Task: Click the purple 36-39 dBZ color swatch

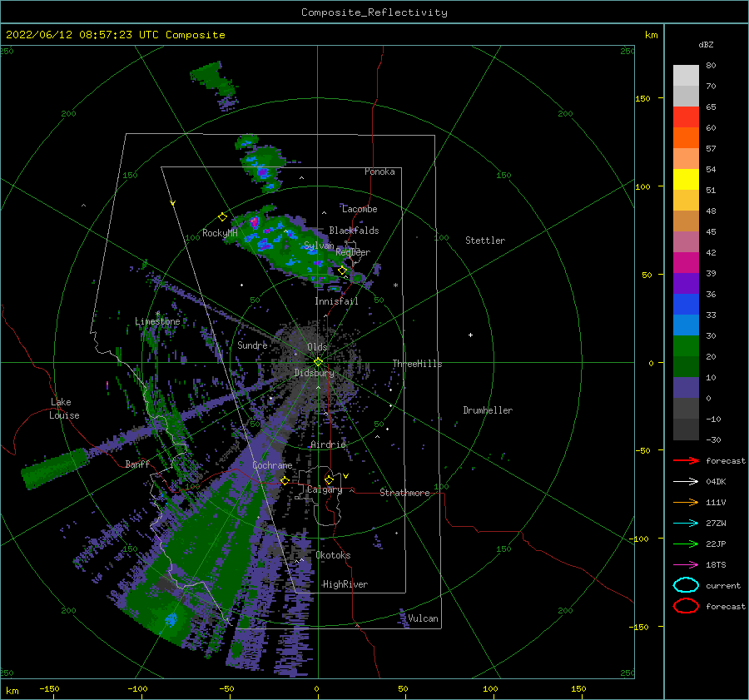Action: coord(686,283)
